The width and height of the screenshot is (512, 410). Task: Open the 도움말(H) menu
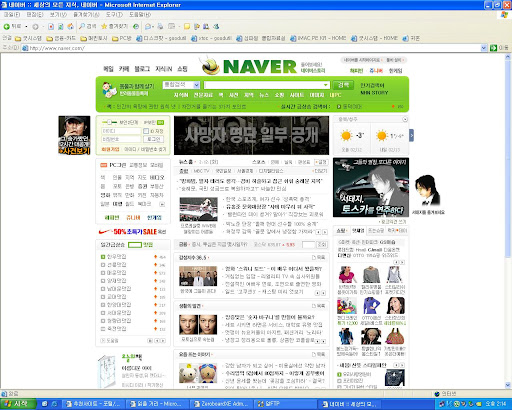(x=140, y=15)
